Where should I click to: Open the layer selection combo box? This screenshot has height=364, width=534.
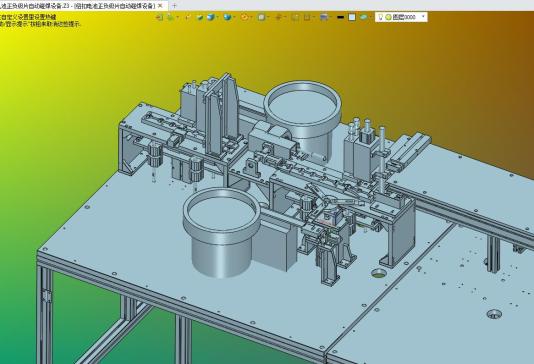coord(401,17)
